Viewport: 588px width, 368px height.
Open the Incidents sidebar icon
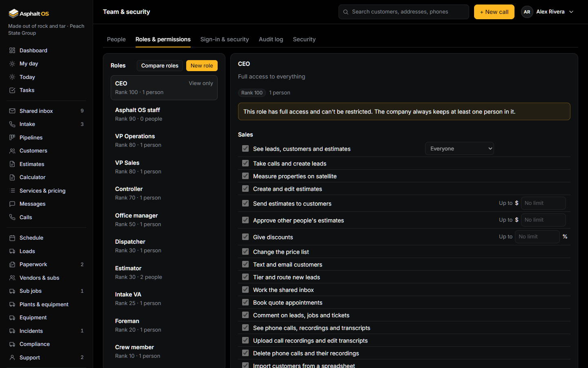(x=12, y=331)
